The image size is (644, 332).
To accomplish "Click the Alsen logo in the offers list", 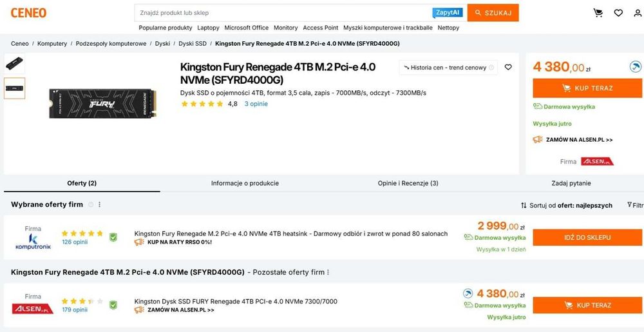I will (32, 309).
